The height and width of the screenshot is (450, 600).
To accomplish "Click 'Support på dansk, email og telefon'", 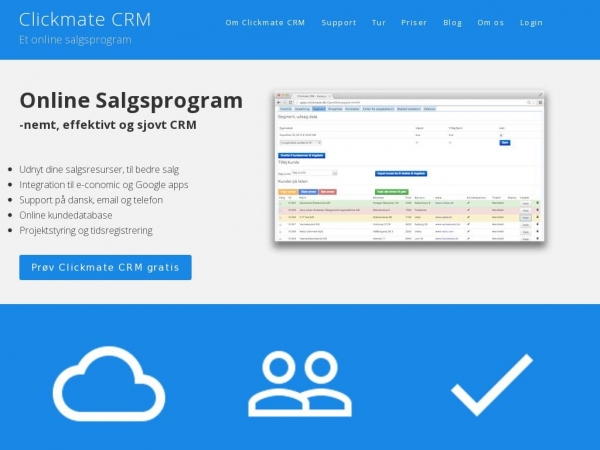I will click(x=91, y=200).
